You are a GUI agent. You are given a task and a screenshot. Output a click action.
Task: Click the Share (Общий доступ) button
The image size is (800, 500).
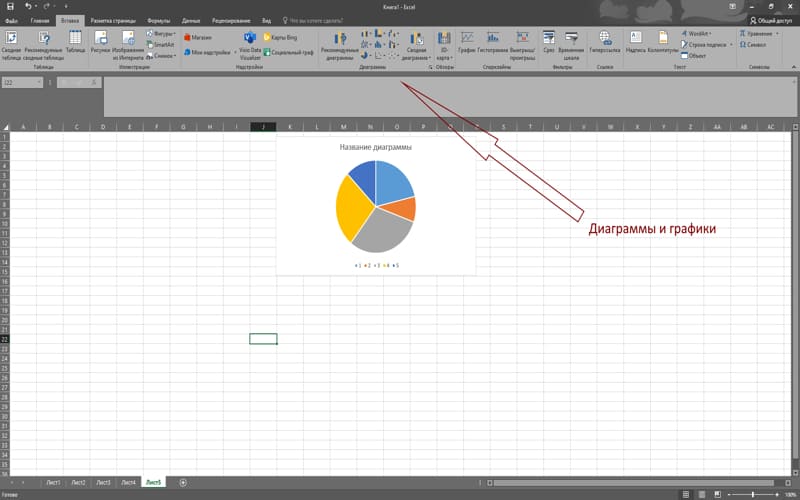pos(770,21)
